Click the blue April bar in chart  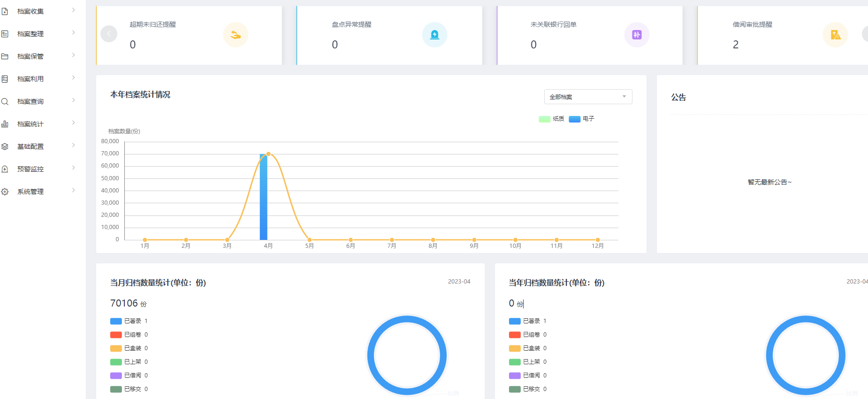[264, 197]
